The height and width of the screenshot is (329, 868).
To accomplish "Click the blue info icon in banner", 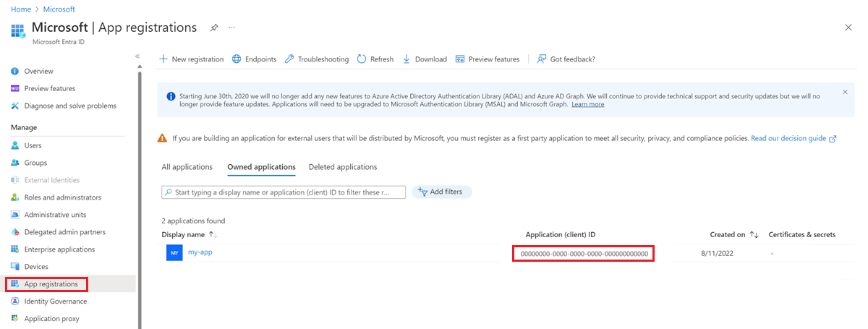I will 171,96.
